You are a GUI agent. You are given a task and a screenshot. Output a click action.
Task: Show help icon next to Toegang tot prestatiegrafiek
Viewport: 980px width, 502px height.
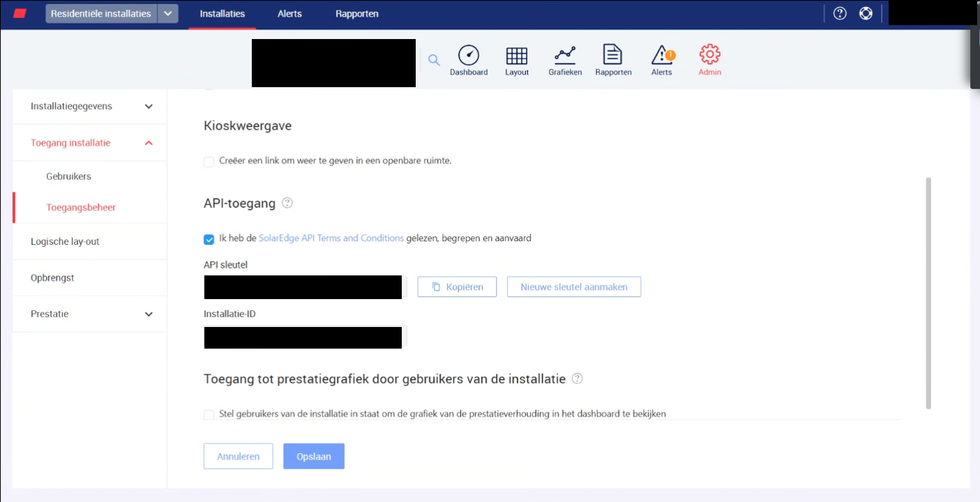(577, 379)
